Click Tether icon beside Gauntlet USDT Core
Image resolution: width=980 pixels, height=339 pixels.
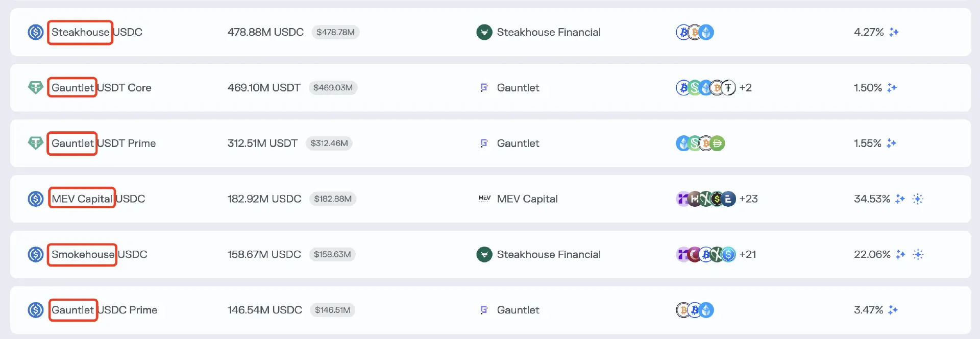35,88
